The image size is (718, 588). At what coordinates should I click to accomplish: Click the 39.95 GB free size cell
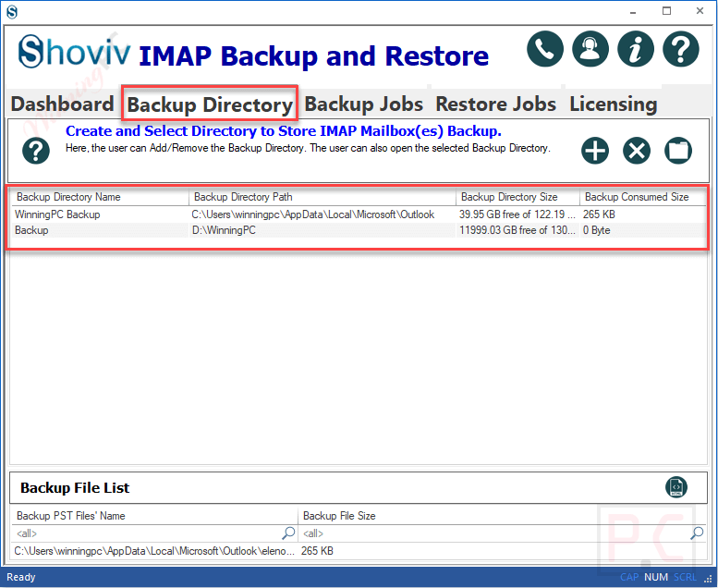pyautogui.click(x=517, y=214)
